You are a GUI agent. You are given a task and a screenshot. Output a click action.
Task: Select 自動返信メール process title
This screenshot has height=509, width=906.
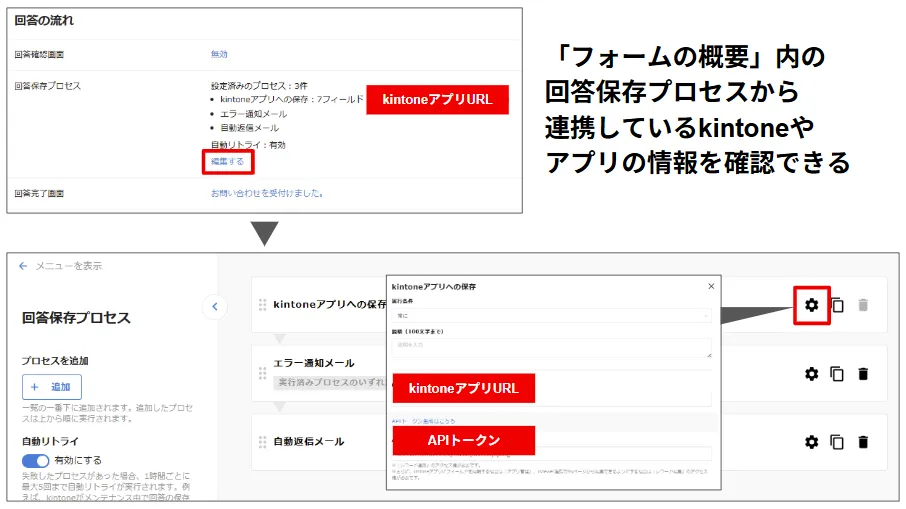(x=309, y=441)
